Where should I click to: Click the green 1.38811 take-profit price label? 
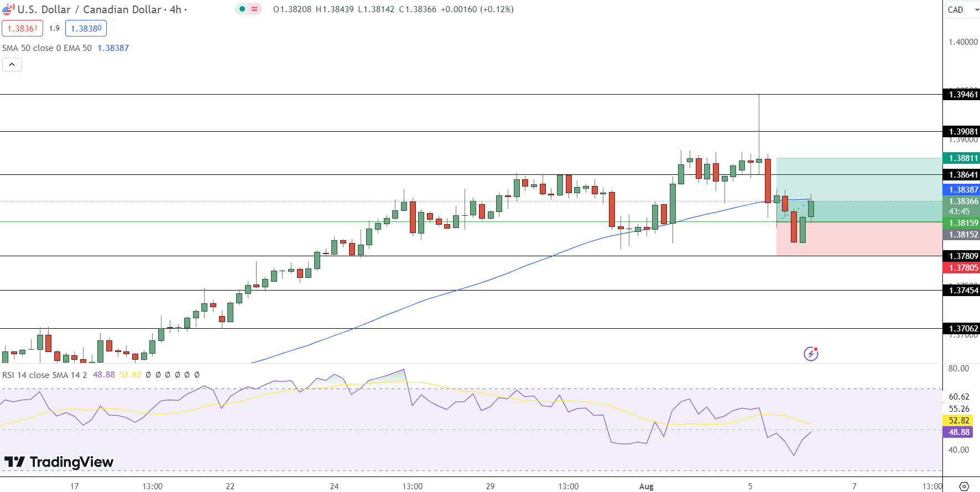[x=961, y=158]
